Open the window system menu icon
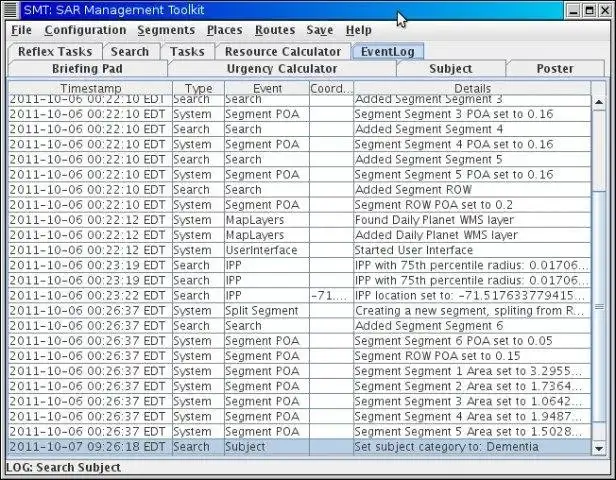This screenshot has width=616, height=480. [11, 10]
